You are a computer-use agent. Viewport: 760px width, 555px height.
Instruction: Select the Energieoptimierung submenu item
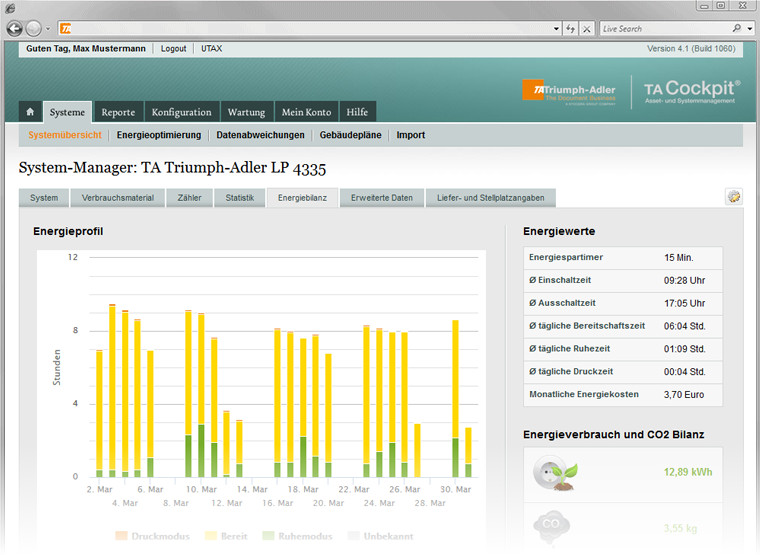159,135
